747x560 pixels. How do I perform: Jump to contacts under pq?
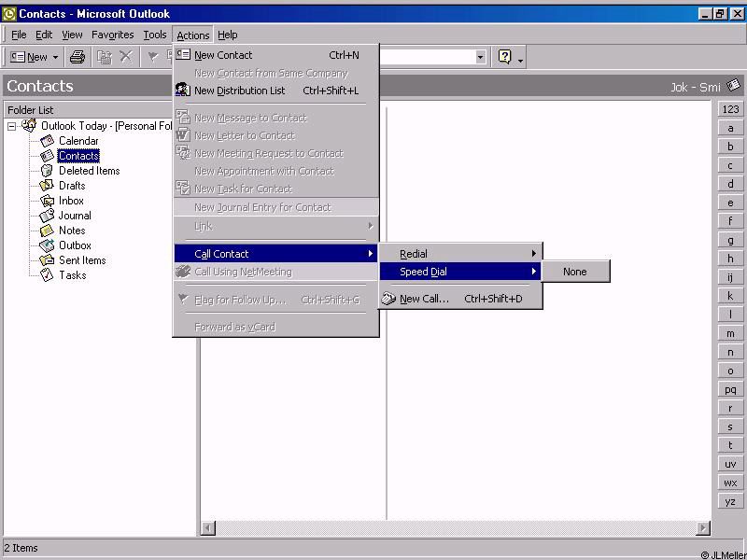point(730,389)
